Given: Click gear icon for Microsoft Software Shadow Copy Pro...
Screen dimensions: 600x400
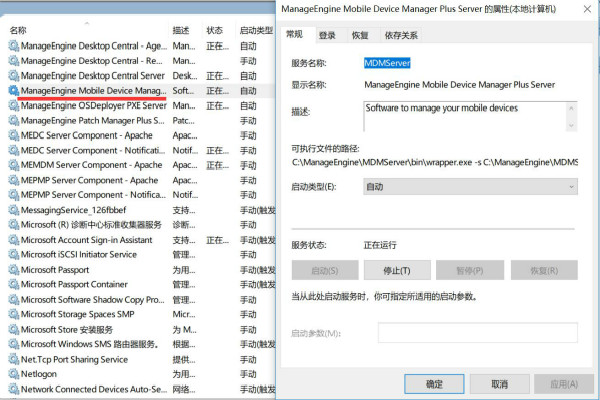Looking at the screenshot, I should tap(14, 300).
